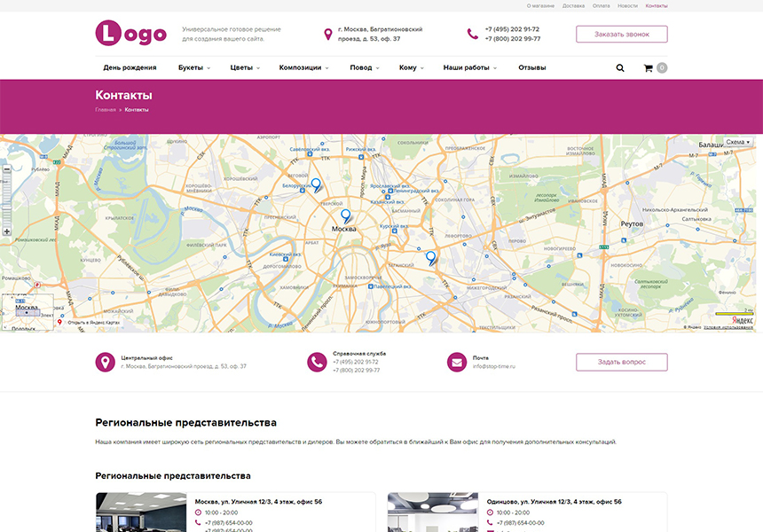Expand the Кому menu
The height and width of the screenshot is (532, 763).
(x=412, y=67)
